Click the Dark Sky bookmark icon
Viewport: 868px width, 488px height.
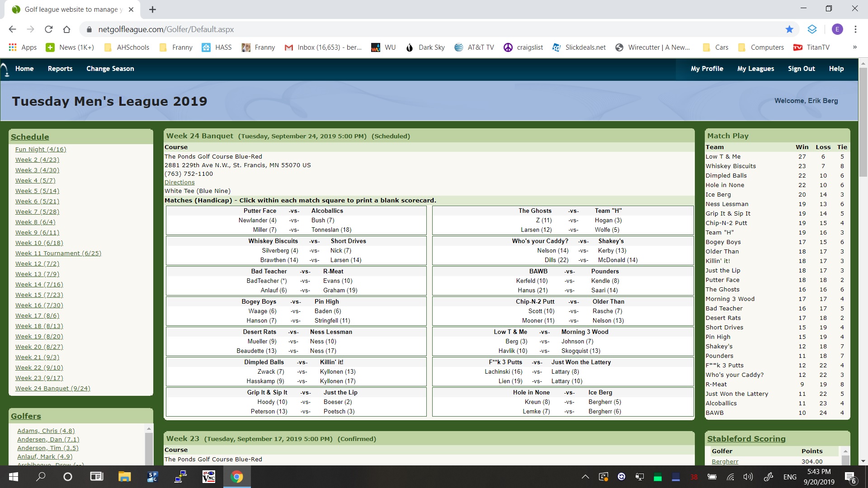pyautogui.click(x=410, y=47)
